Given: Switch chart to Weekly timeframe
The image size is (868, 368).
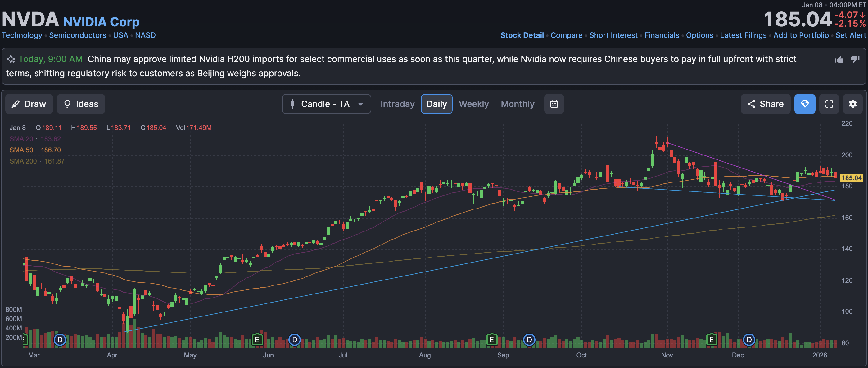Looking at the screenshot, I should point(473,104).
